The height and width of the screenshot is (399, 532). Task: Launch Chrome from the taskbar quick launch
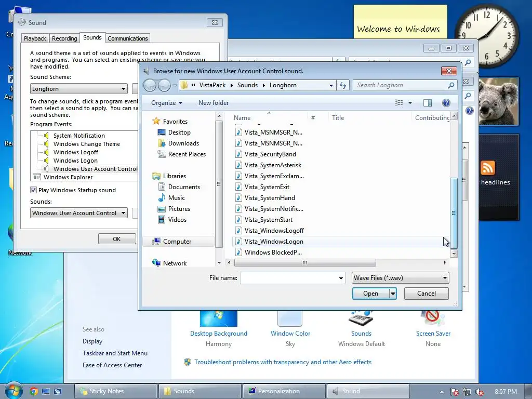33,391
